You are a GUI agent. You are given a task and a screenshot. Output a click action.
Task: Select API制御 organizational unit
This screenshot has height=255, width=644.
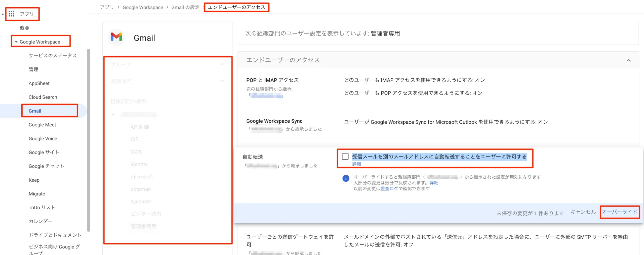pyautogui.click(x=140, y=127)
